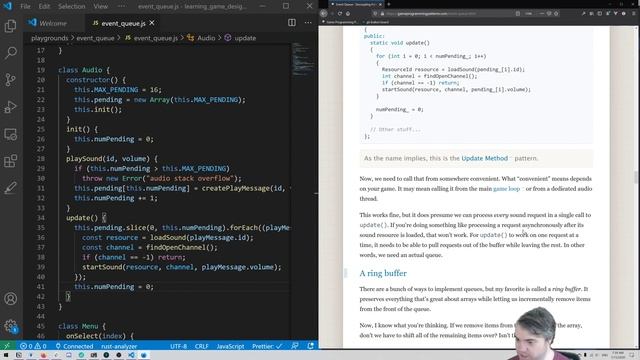Viewport: 640px width, 360px height.
Task: Click the Prettier status indicator
Action: coord(267,346)
